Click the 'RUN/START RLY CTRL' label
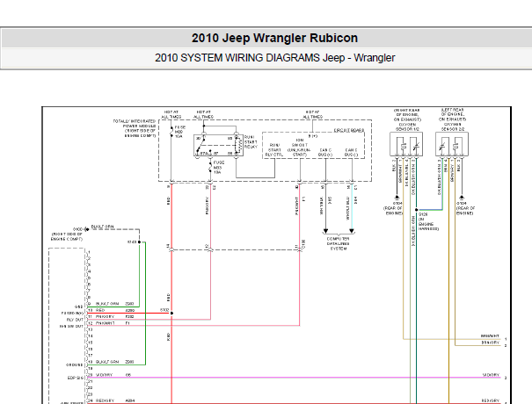The height and width of the screenshot is (404, 532). point(274,150)
